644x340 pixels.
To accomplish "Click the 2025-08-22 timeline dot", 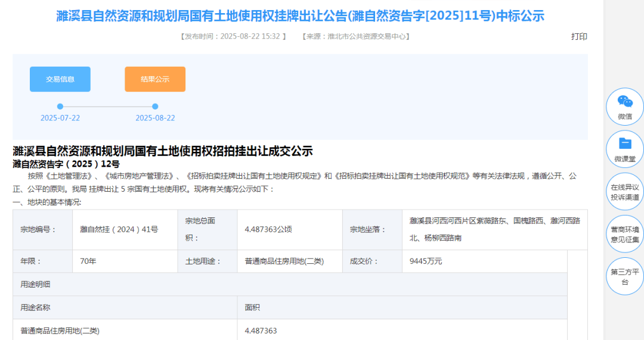I will pyautogui.click(x=155, y=106).
